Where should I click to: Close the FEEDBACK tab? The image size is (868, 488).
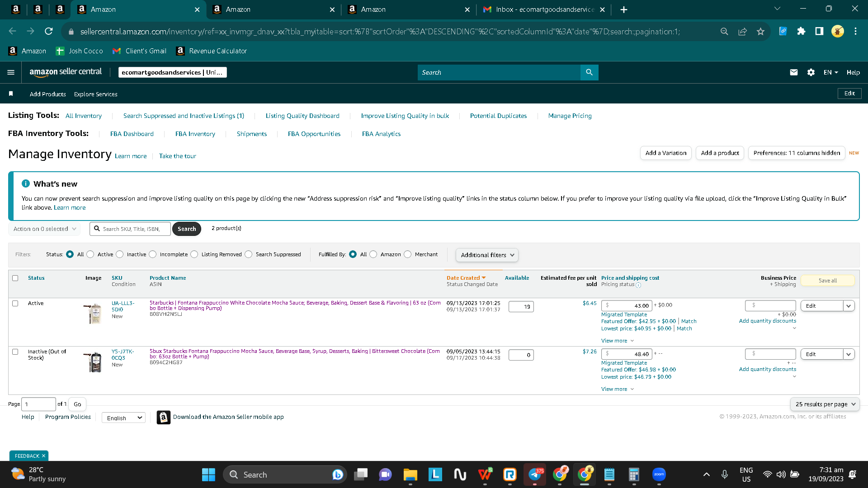(43, 456)
